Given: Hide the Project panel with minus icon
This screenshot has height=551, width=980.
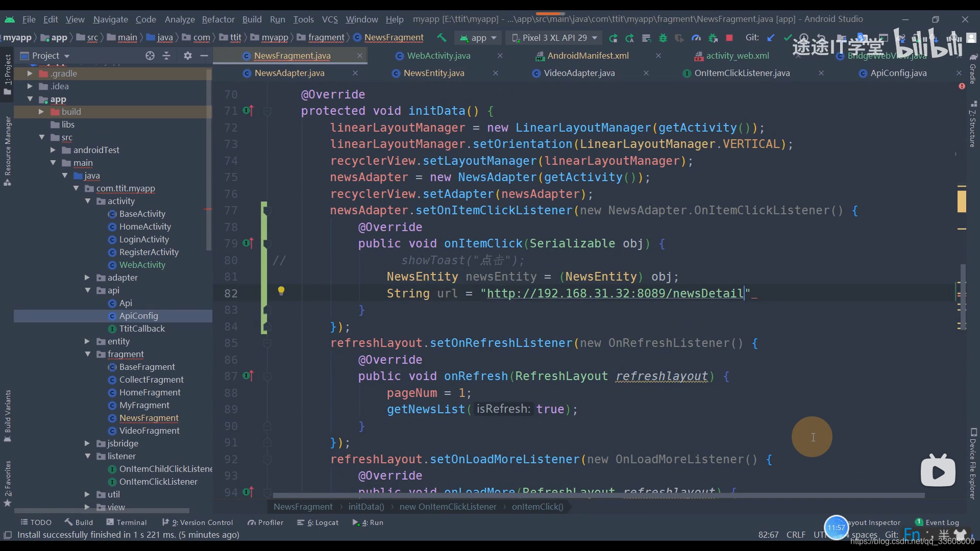Looking at the screenshot, I should tap(204, 56).
